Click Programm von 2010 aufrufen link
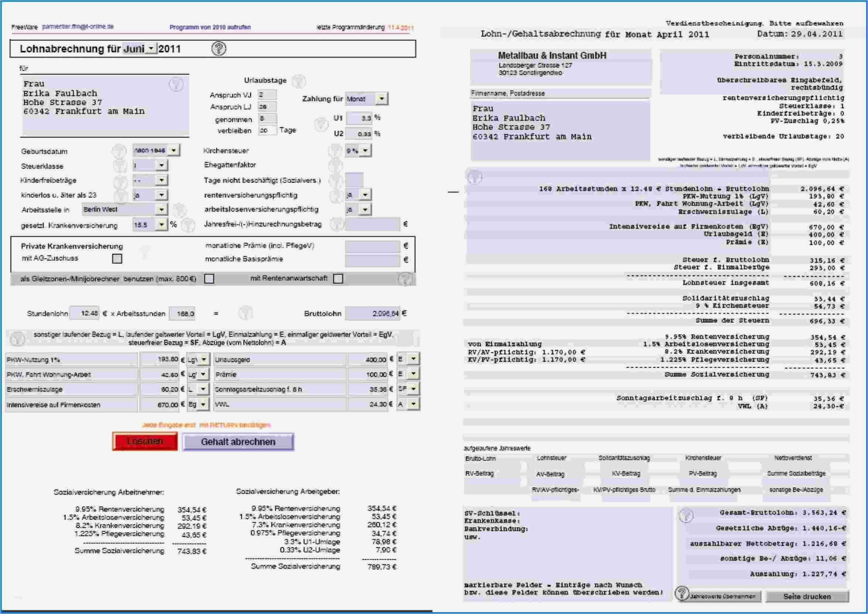Image resolution: width=868 pixels, height=614 pixels. (210, 27)
